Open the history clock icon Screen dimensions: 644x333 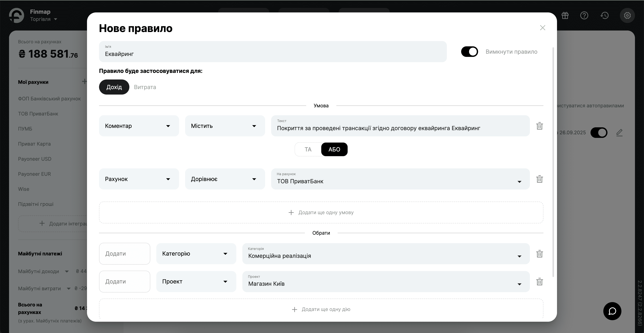point(604,15)
